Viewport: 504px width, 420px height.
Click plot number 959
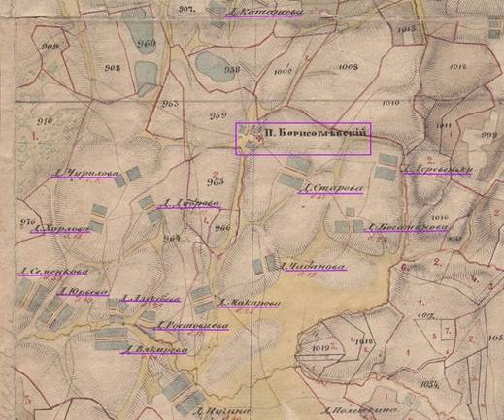point(218,115)
